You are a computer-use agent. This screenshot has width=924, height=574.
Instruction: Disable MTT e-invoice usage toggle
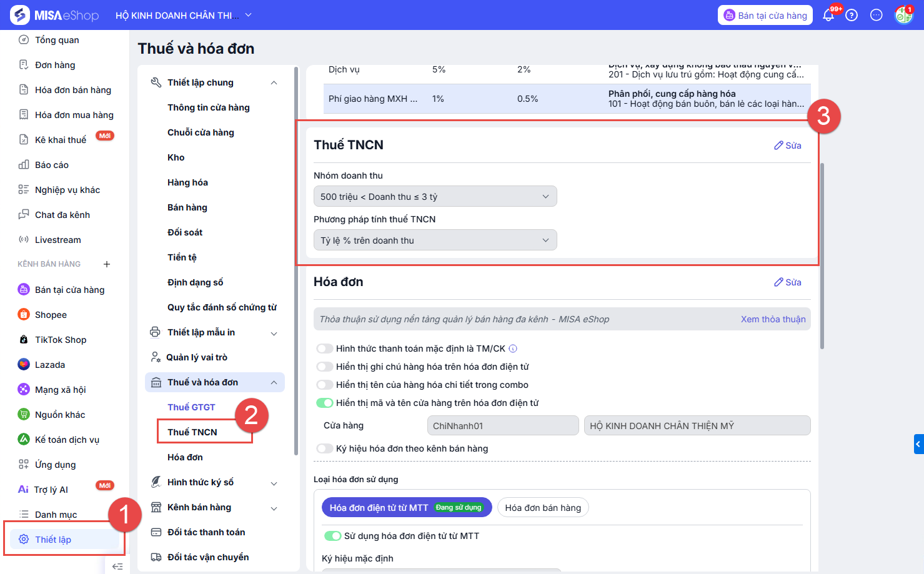[332, 536]
